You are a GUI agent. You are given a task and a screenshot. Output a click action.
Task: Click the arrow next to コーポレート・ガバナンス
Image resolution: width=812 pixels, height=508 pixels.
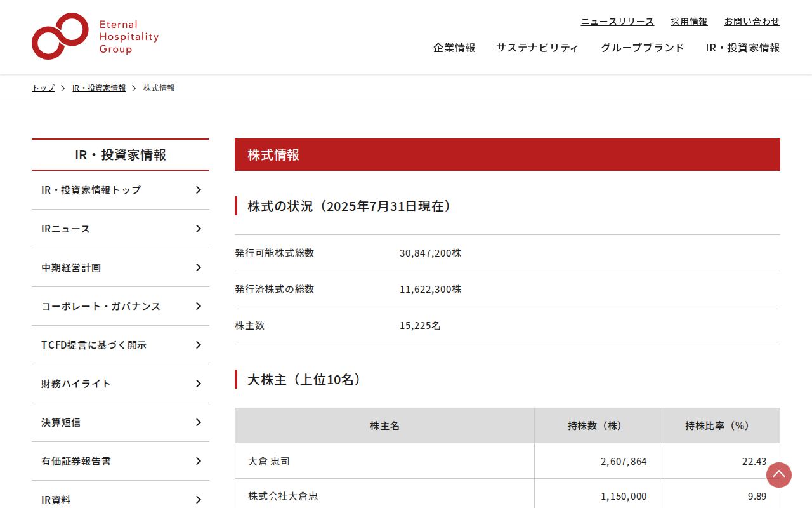pos(199,306)
